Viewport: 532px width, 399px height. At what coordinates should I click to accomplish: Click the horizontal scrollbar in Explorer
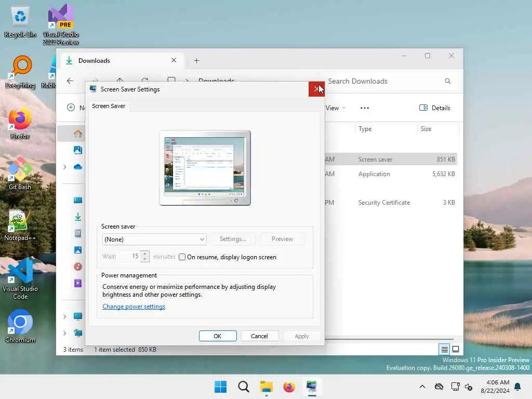390,339
